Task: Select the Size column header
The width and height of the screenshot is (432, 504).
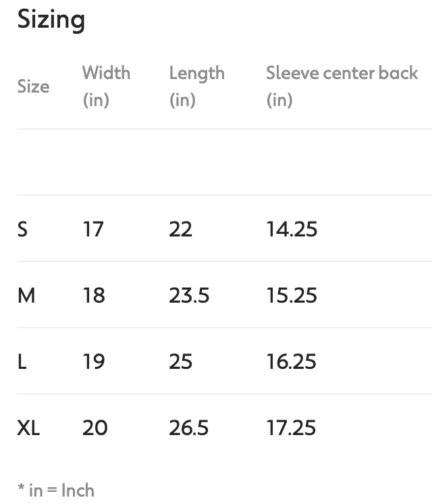Action: point(33,86)
